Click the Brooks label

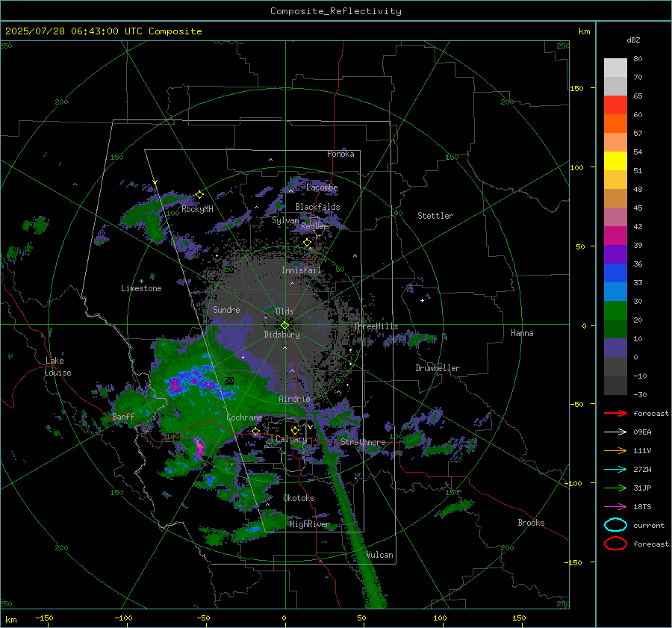point(531,523)
